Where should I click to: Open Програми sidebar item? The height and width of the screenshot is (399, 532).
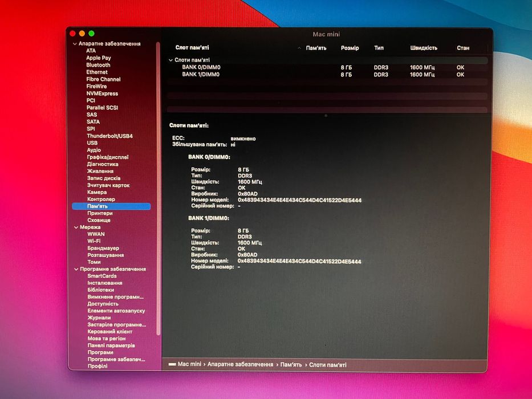pos(100,352)
